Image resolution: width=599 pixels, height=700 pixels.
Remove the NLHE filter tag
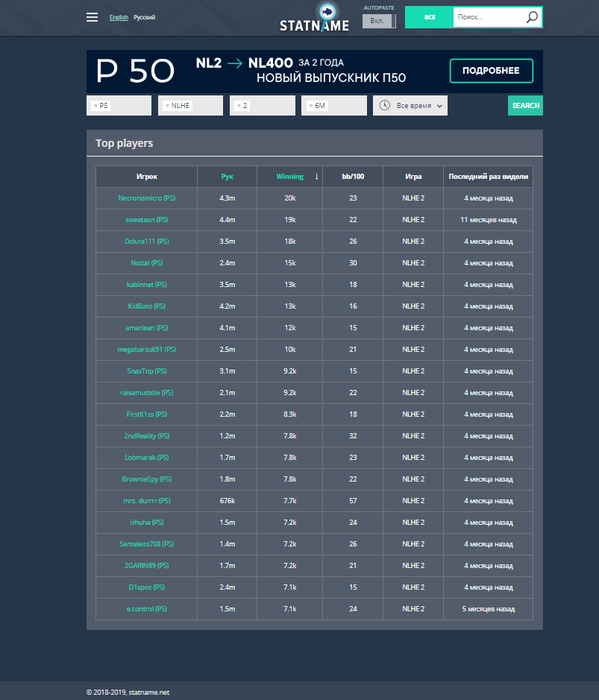click(167, 106)
